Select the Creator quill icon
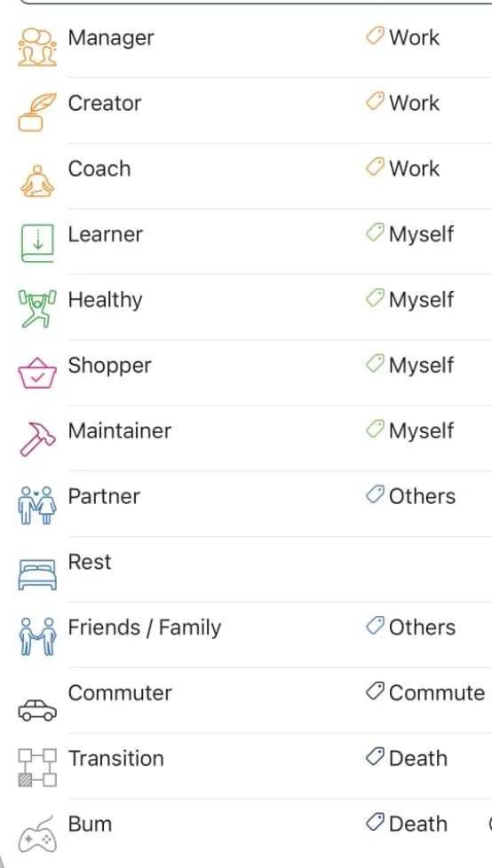Image resolution: width=492 pixels, height=868 pixels. point(37,112)
